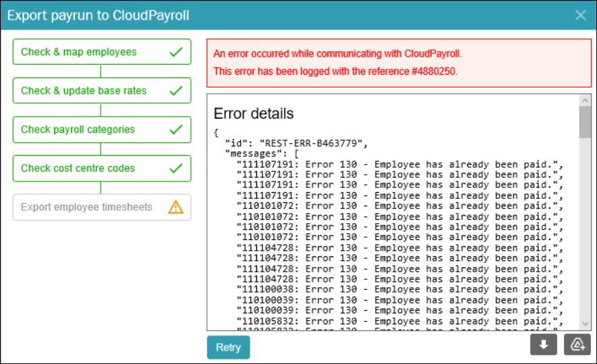597x364 pixels.
Task: Select the Check cost centre codes step
Action: click(x=102, y=169)
